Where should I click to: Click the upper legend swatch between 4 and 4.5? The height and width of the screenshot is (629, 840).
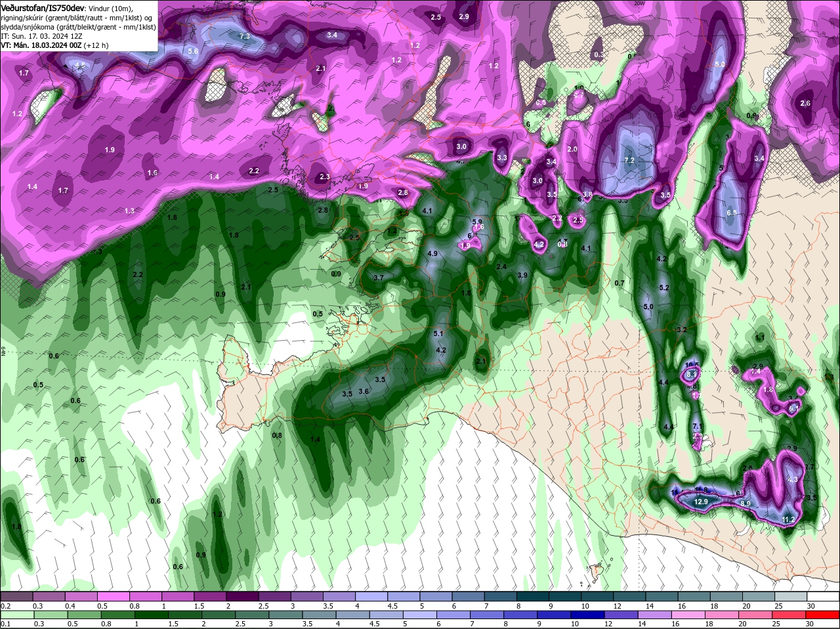pos(371,596)
